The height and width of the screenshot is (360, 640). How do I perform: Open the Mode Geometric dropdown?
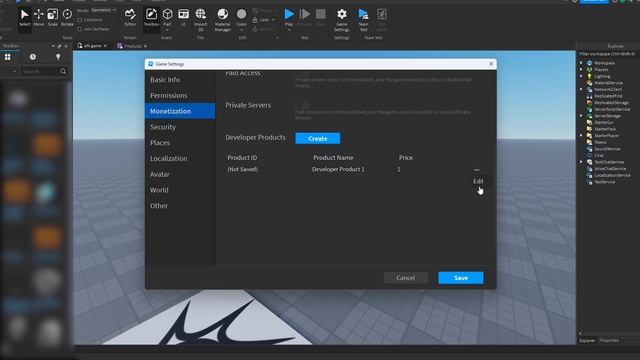click(x=102, y=10)
